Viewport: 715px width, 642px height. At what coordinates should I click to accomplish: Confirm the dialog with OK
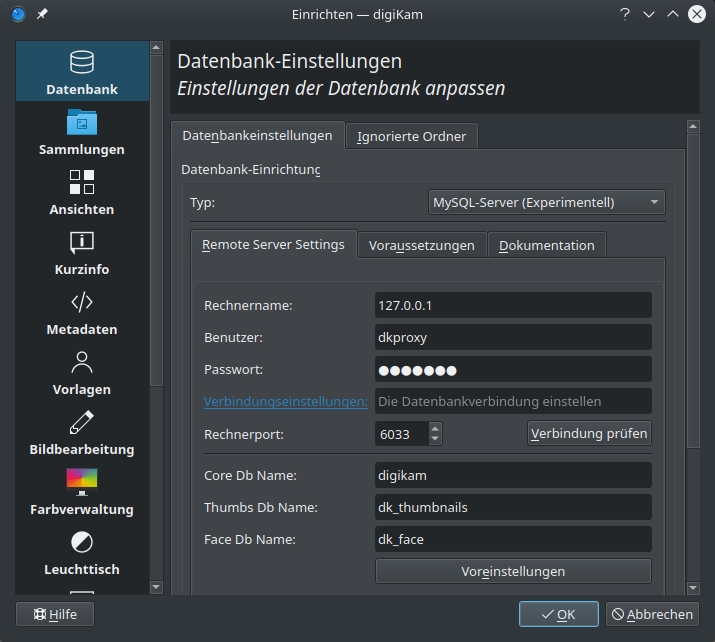click(x=559, y=614)
